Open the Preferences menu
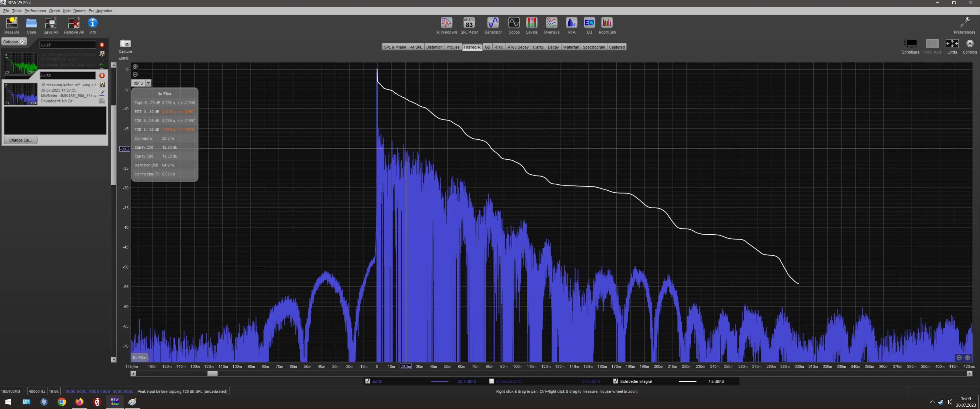This screenshot has height=409, width=980. tap(35, 11)
